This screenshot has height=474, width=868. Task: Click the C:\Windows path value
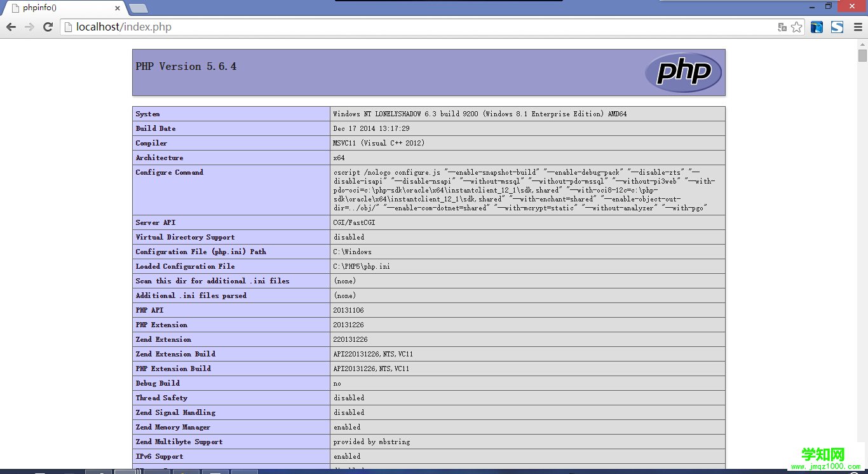click(x=353, y=252)
